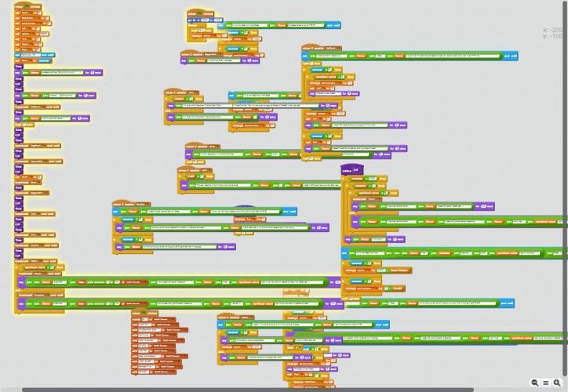The image size is (568, 392).
Task: Click the last 'add to' list block at the bottom
Action: tap(154, 372)
